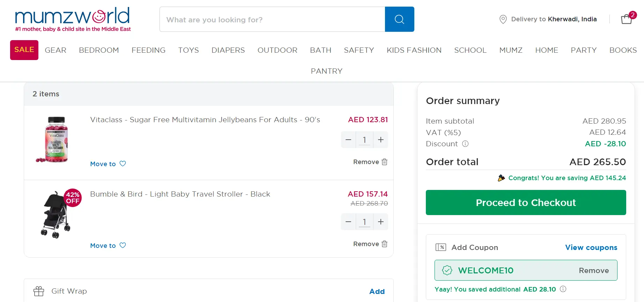Click the black stroller product thumbnail
Viewport: 644px width, 302px height.
point(55,215)
